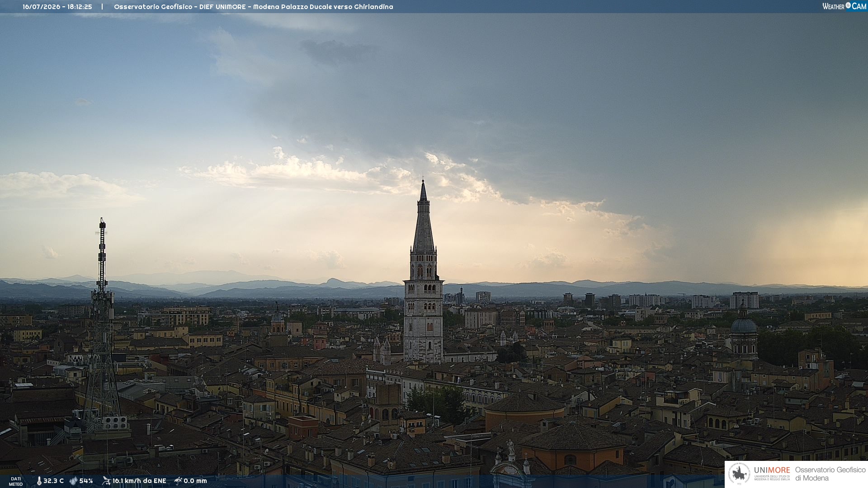This screenshot has width=868, height=488.
Task: Click the Osservatorio Geofisico DIEF UNIMORE title
Action: [x=253, y=7]
